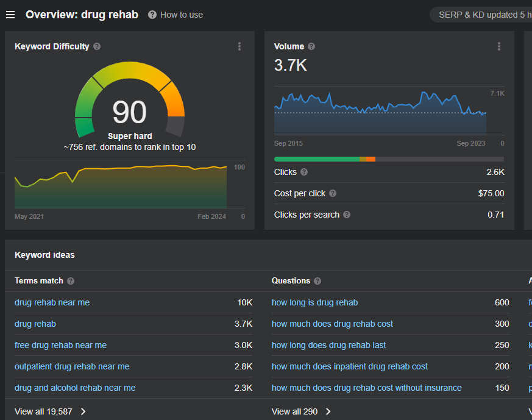Open the Keyword Difficulty card options menu

[x=239, y=46]
